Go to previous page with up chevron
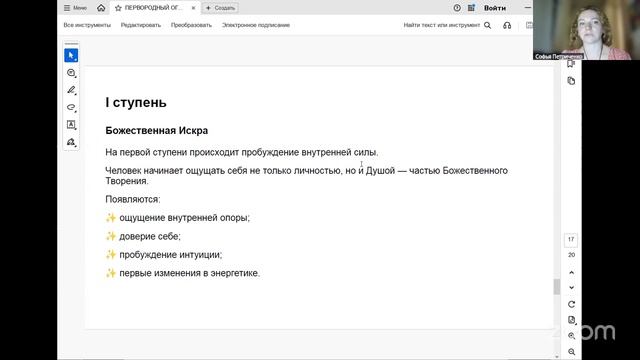The height and width of the screenshot is (360, 640). point(571,272)
